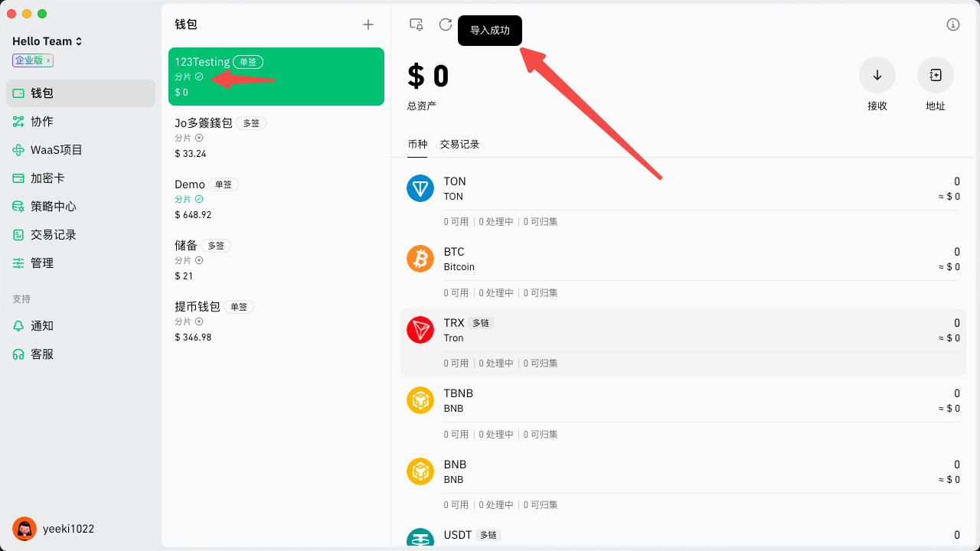Open 策略中心 in the sidebar
The width and height of the screenshot is (980, 551).
(54, 207)
